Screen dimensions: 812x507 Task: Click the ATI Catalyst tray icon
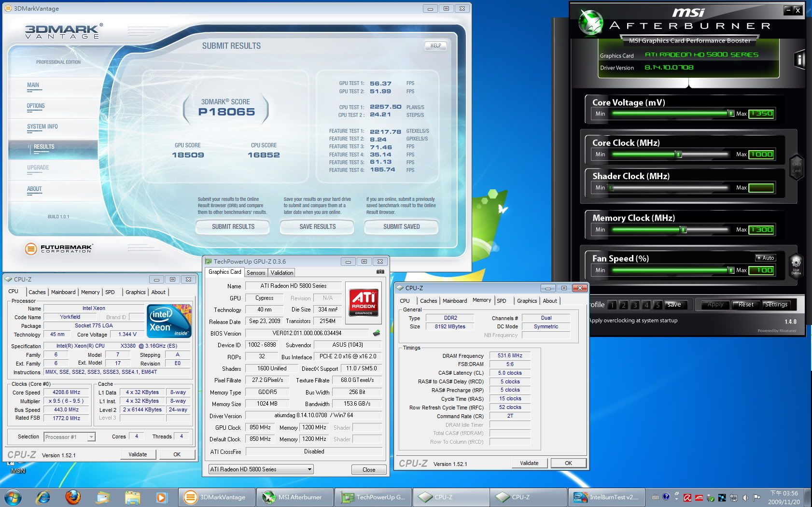pos(699,497)
